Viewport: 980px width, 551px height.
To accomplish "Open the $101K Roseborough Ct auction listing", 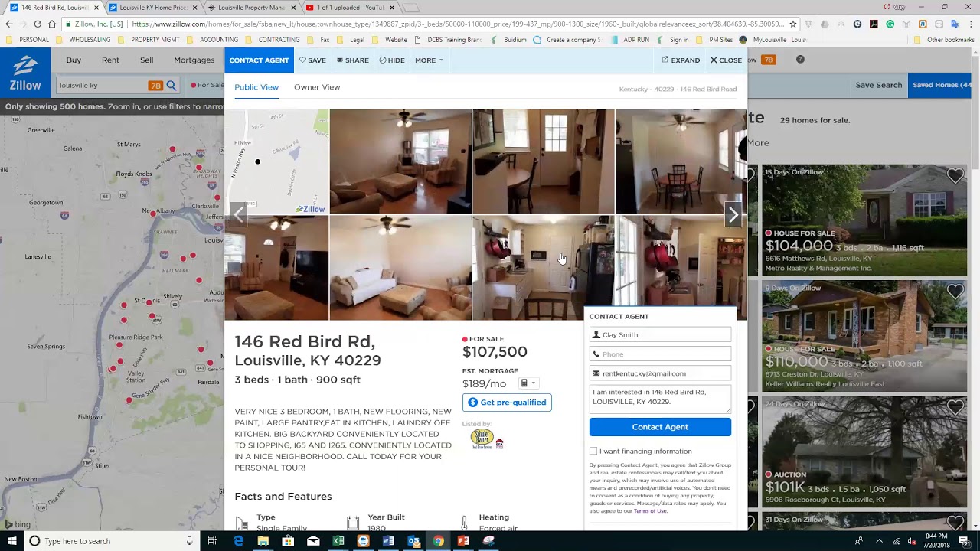I will [864, 452].
